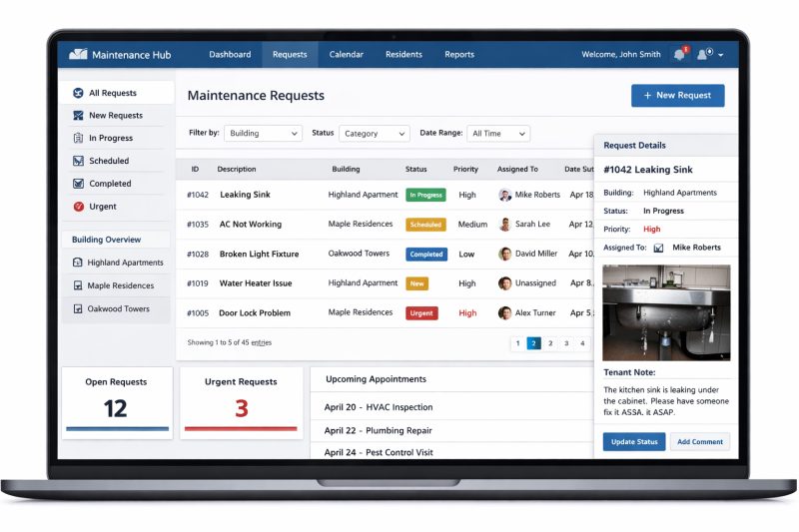The image size is (799, 532).
Task: Click Mike Roberts avatar in row #1042
Action: click(x=504, y=195)
